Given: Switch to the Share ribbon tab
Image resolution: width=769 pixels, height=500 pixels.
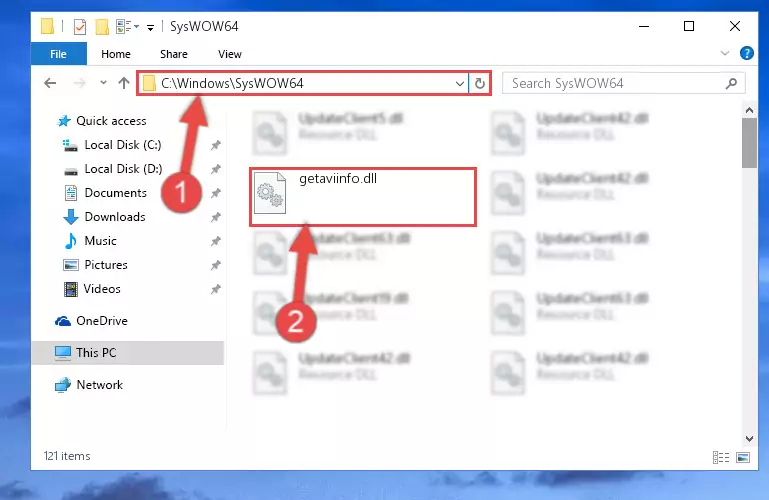Looking at the screenshot, I should [174, 54].
